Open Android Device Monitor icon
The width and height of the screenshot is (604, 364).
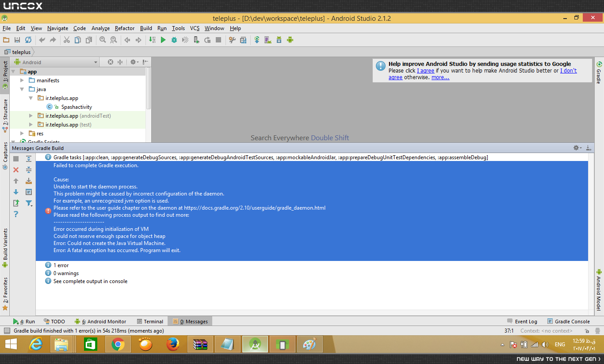(x=290, y=40)
